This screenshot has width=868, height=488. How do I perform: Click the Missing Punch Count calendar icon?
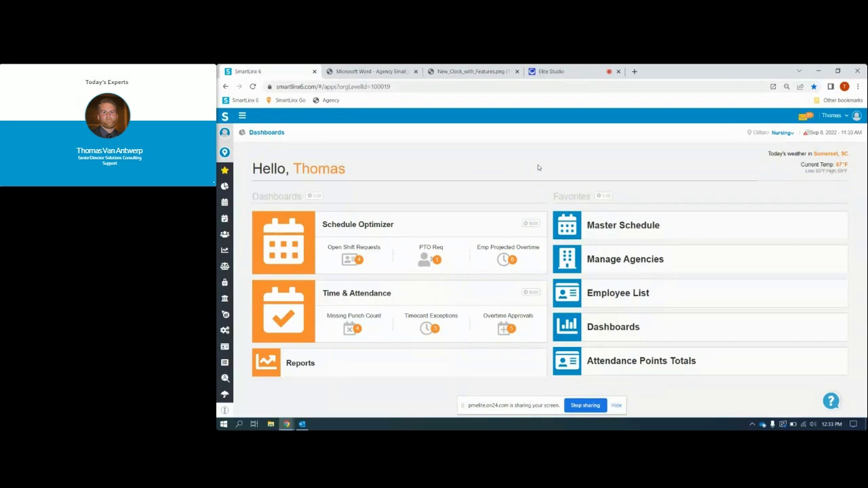(353, 329)
